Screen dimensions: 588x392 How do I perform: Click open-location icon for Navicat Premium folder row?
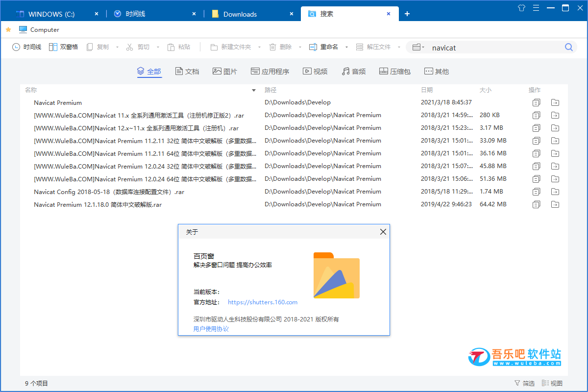(556, 103)
